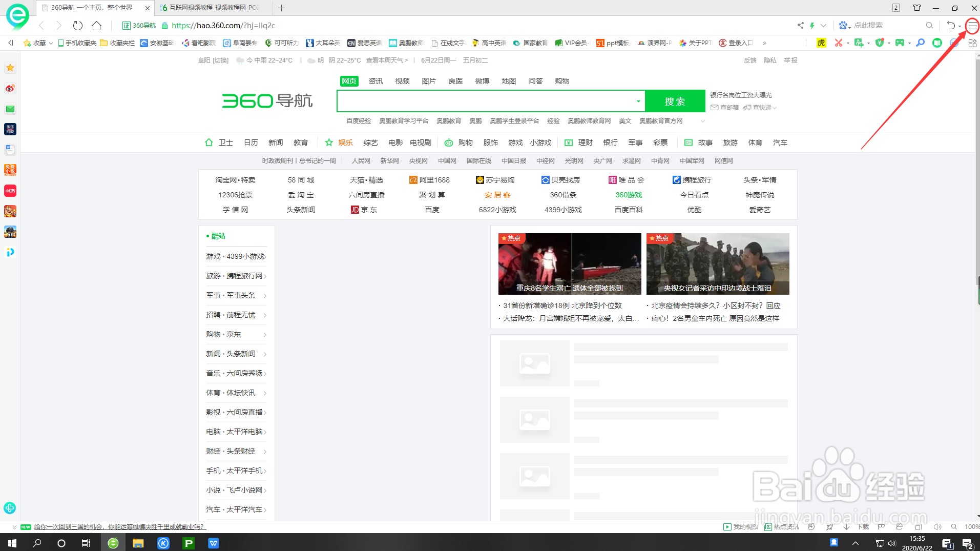Click the Weibo icon in left sidebar
Screen dimensions: 980x551
tap(10, 88)
